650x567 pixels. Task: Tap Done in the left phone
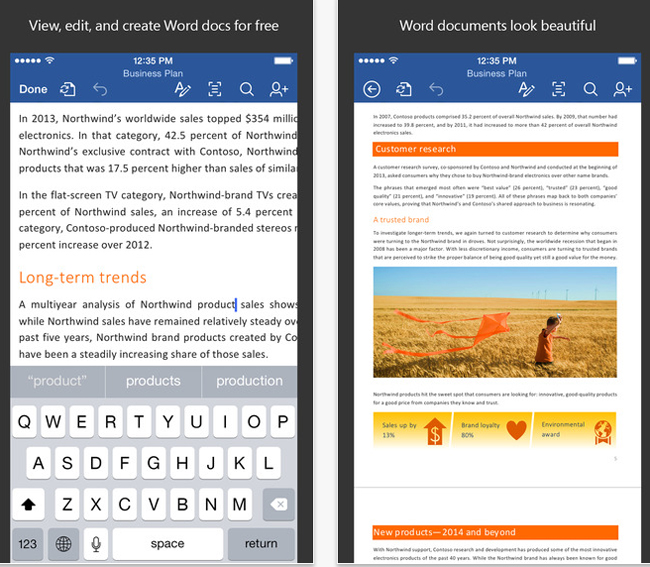point(33,89)
